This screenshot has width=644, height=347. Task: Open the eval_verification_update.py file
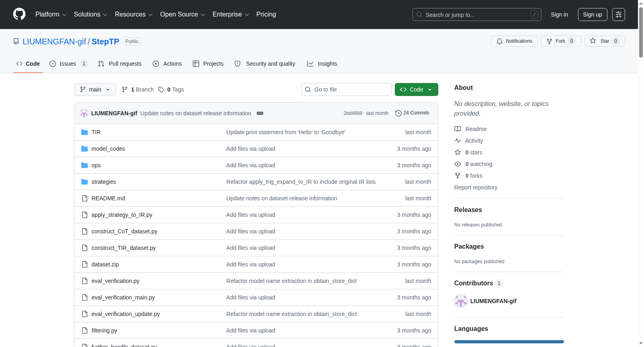[x=126, y=314]
